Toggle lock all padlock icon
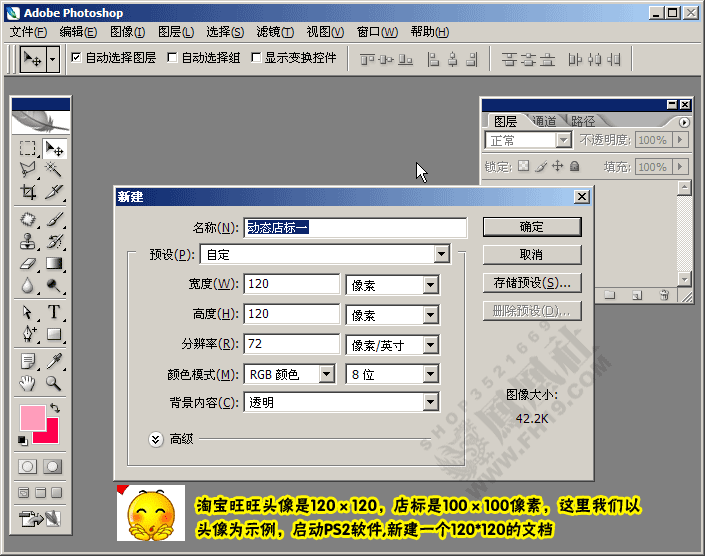Image resolution: width=705 pixels, height=556 pixels. [574, 167]
